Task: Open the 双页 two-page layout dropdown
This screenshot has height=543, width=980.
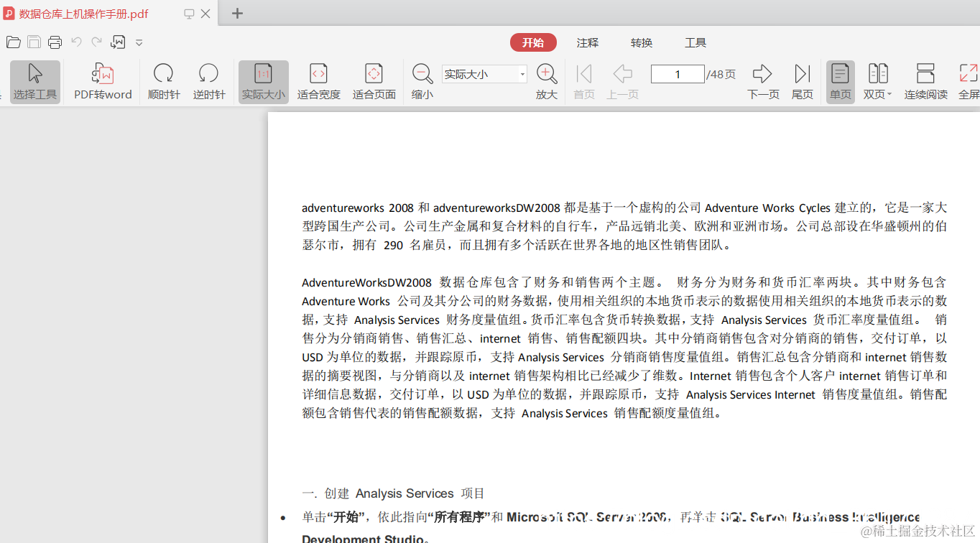Action: click(877, 82)
